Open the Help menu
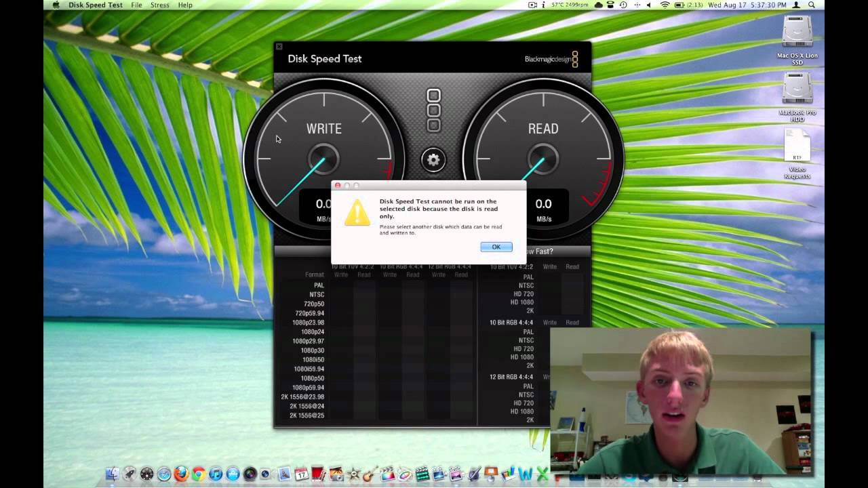 click(x=185, y=5)
